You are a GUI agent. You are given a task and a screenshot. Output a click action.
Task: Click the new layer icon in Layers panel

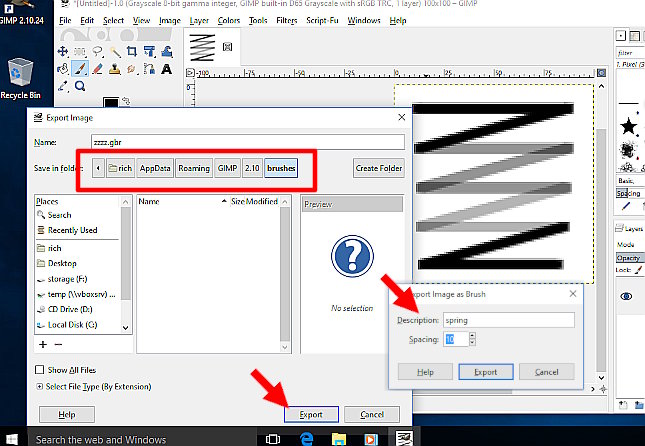click(623, 405)
